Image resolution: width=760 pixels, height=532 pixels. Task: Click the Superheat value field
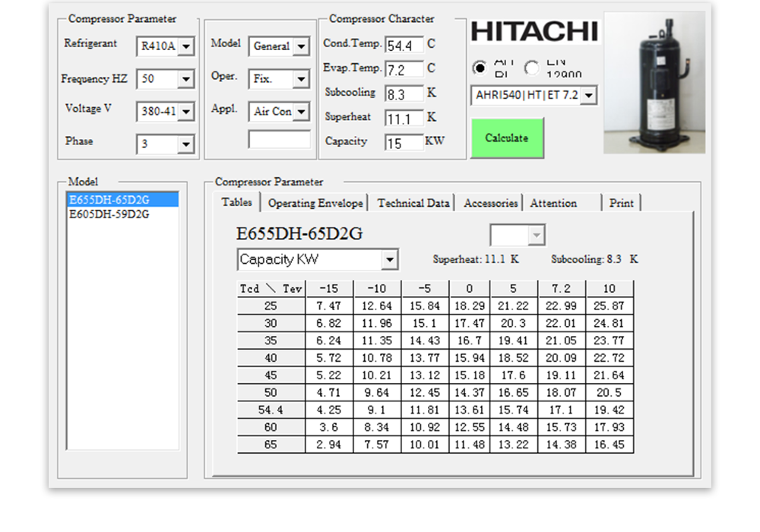[404, 119]
